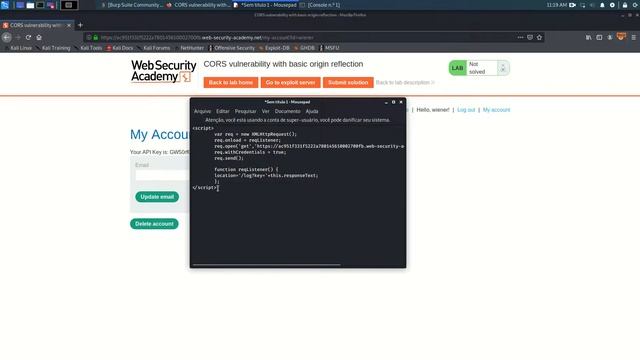Click the FoxyProxy fox extension icon

[621, 37]
